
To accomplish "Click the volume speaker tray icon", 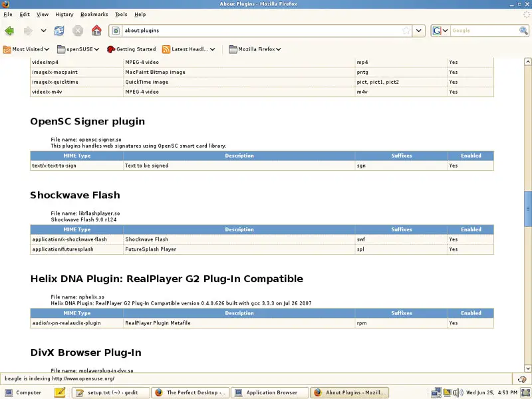I will click(x=458, y=392).
